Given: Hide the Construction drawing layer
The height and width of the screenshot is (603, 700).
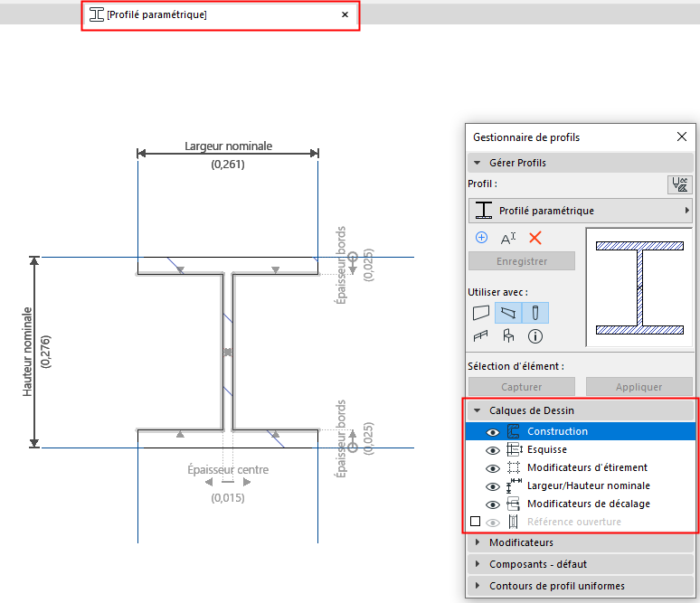Looking at the screenshot, I should pyautogui.click(x=493, y=432).
